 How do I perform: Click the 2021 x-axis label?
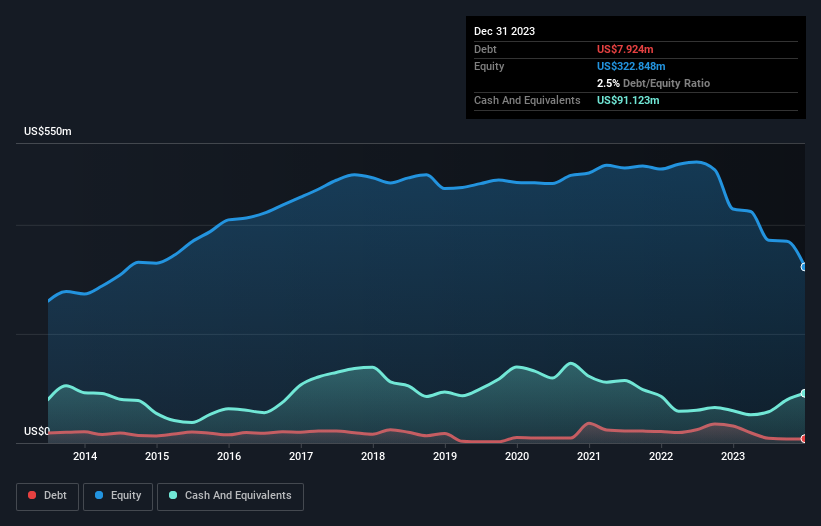point(589,456)
